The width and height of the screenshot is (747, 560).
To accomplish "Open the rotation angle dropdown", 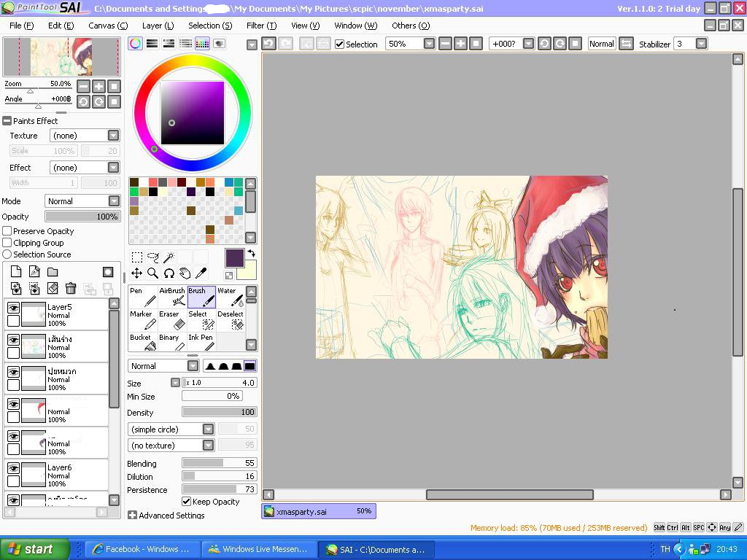I will (x=528, y=44).
